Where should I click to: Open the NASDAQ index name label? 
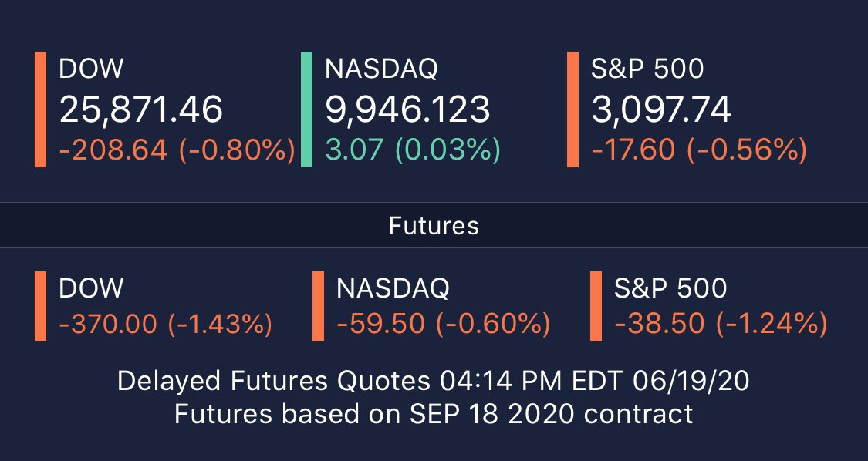click(x=381, y=69)
